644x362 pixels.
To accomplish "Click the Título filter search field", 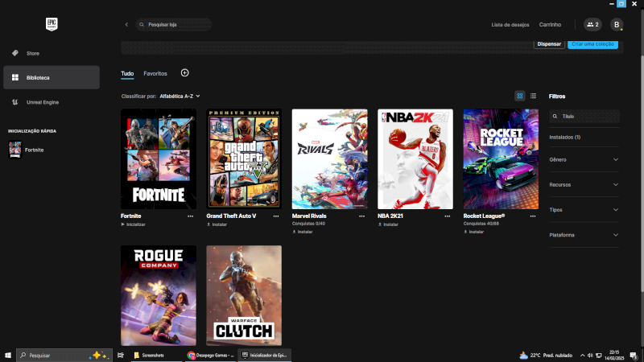I will [x=586, y=117].
